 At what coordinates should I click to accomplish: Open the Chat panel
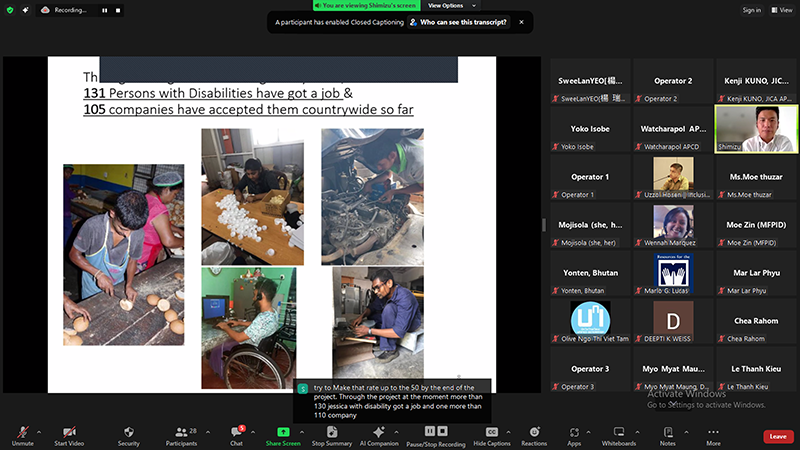pyautogui.click(x=236, y=431)
